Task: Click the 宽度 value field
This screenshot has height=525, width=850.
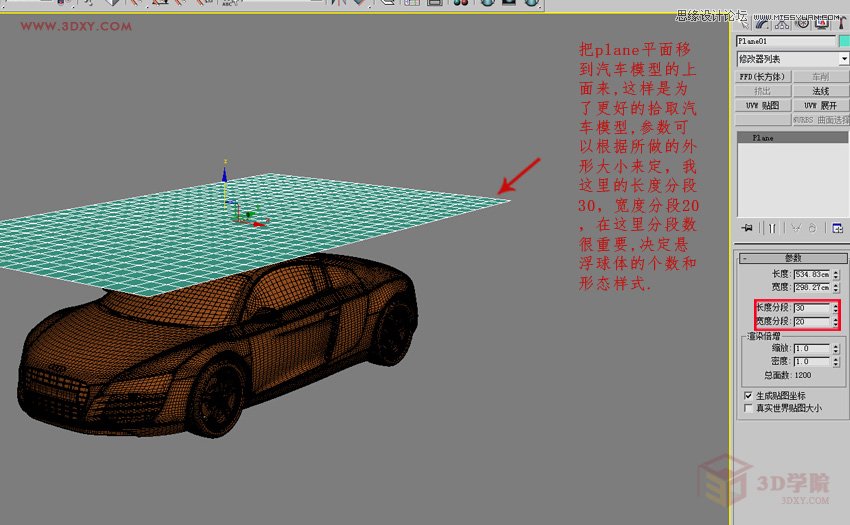Action: (812, 287)
